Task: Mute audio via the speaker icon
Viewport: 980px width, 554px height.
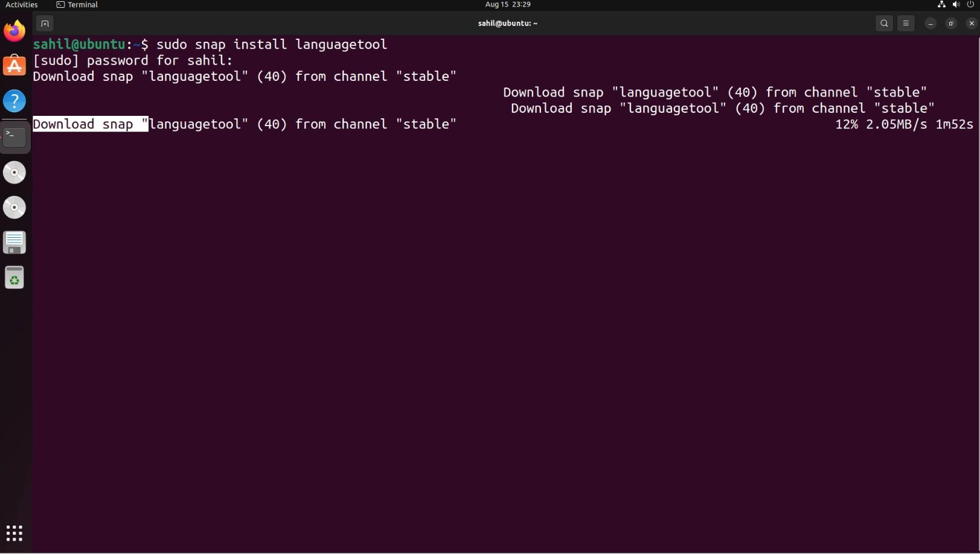Action: 955,4
